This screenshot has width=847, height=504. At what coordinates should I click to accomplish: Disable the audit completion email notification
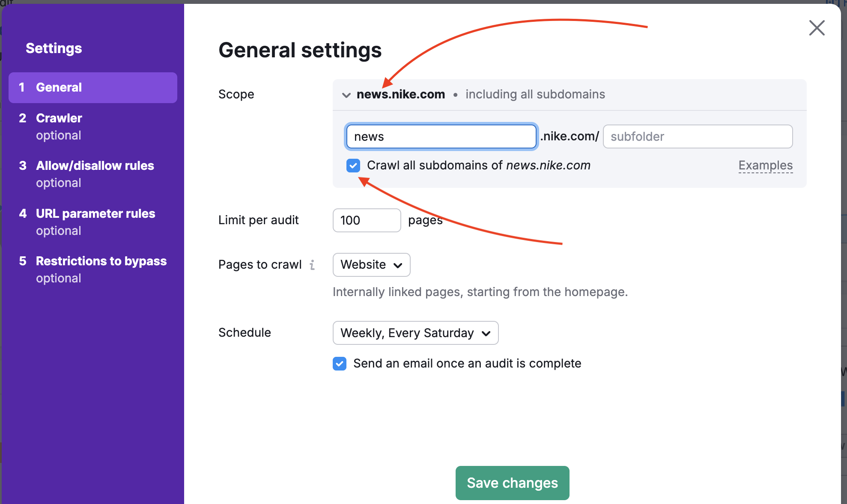click(339, 363)
